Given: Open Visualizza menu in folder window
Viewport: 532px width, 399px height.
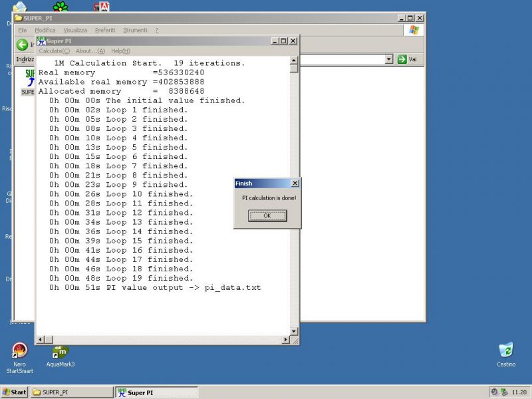Looking at the screenshot, I should tap(75, 30).
